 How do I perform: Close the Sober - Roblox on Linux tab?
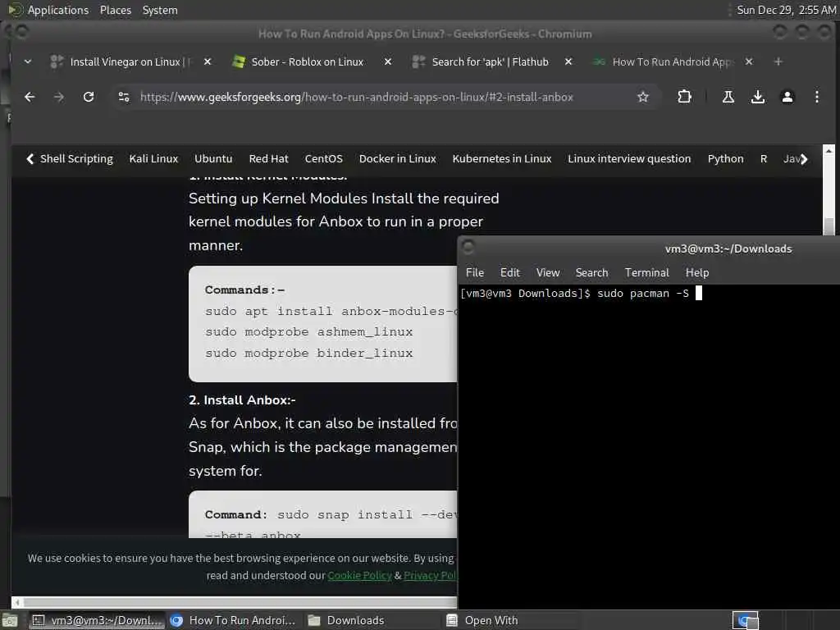388,62
